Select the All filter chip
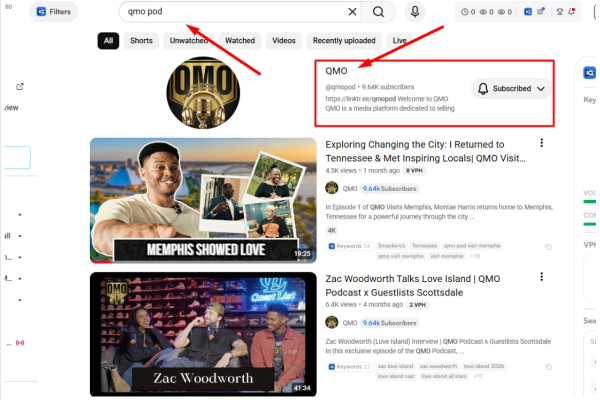 (108, 41)
